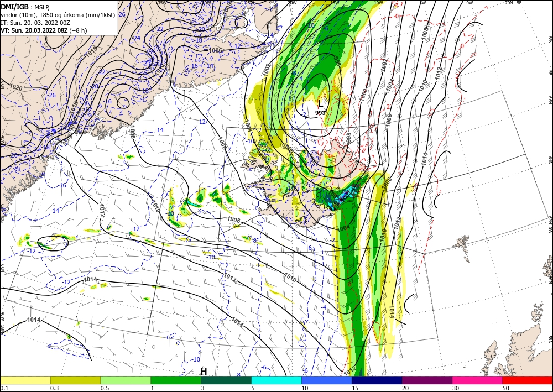Click the 'VT: Sun. 20.03.2022 08Z' line
This screenshot has width=553, height=392.
(x=34, y=30)
